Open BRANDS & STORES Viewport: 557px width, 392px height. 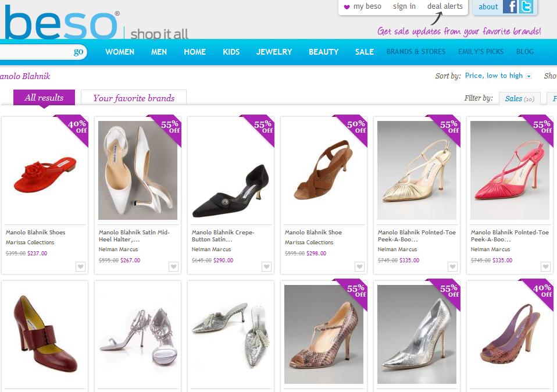[x=416, y=52]
